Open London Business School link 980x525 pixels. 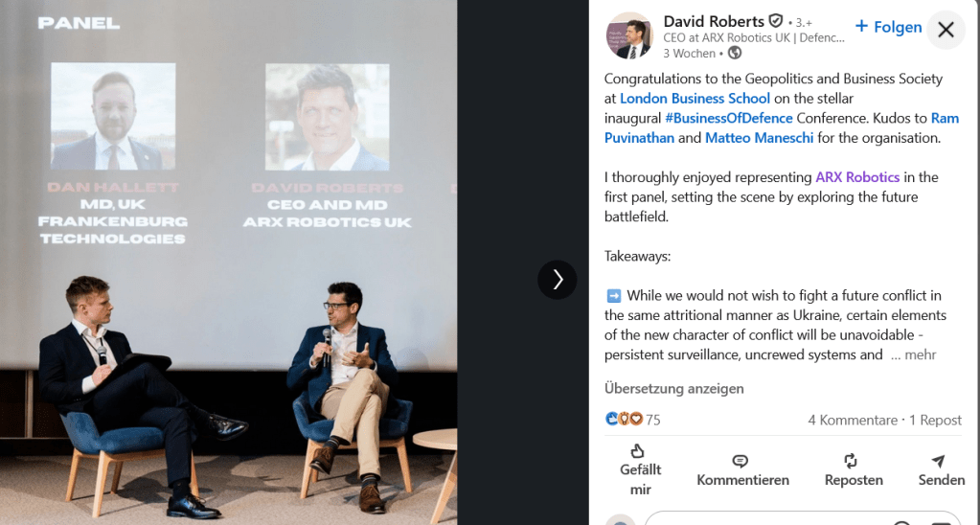(x=695, y=98)
